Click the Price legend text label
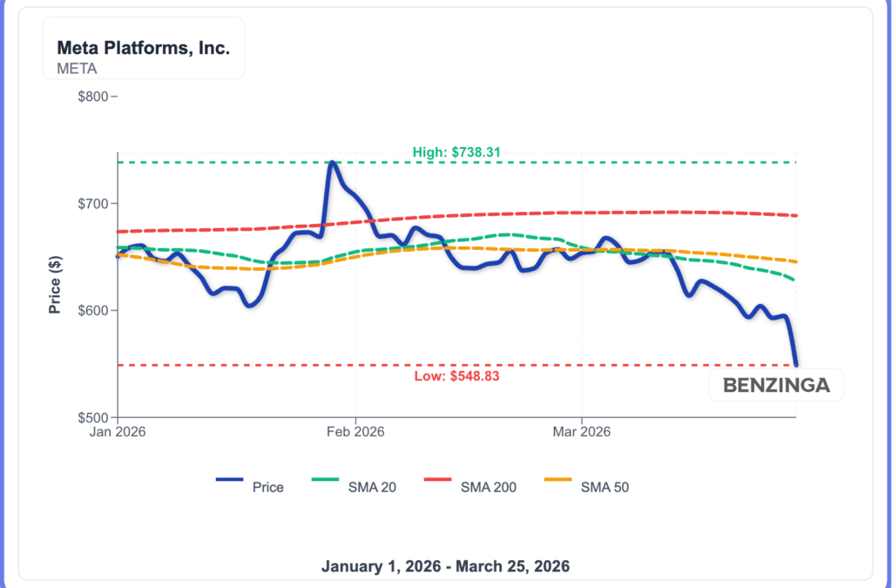The image size is (892, 588). tap(267, 488)
